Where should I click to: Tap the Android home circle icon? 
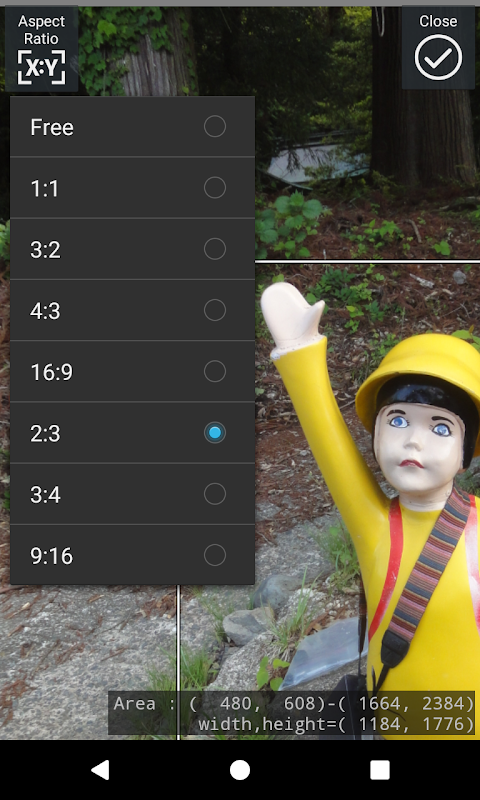[x=240, y=770]
